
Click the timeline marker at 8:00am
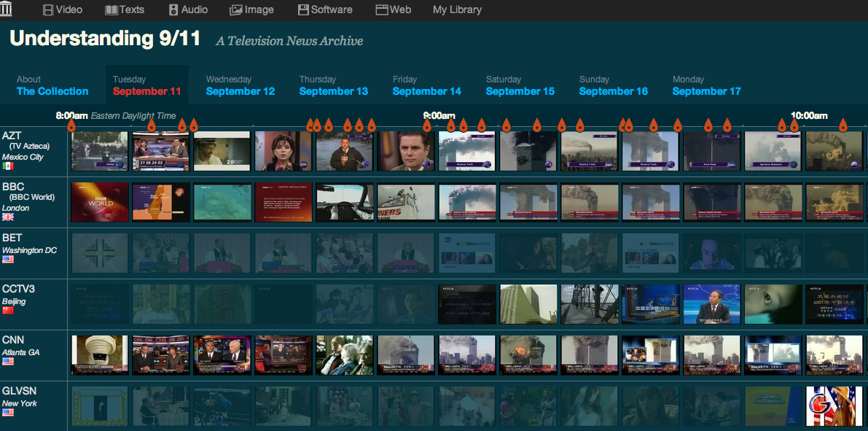pyautogui.click(x=71, y=125)
